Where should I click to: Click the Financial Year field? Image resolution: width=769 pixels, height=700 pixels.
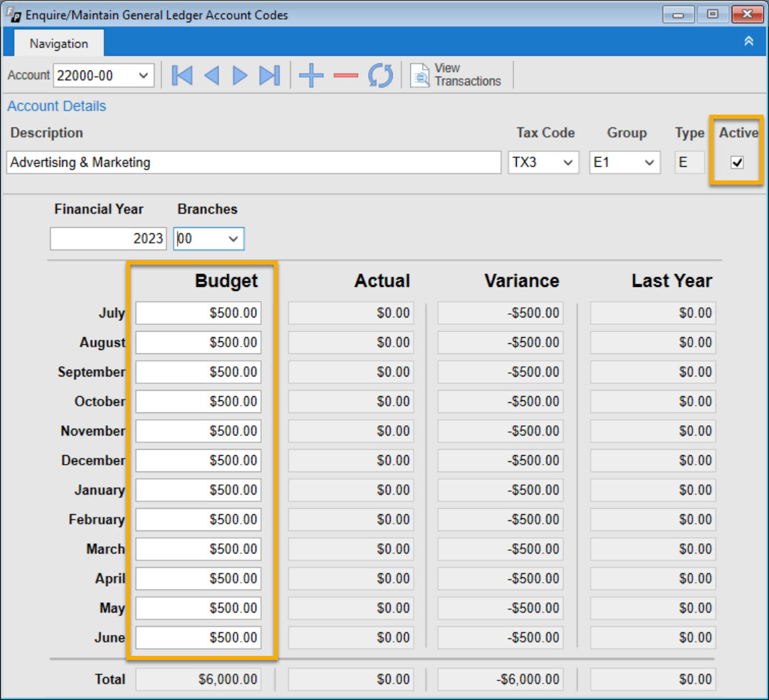pyautogui.click(x=108, y=239)
